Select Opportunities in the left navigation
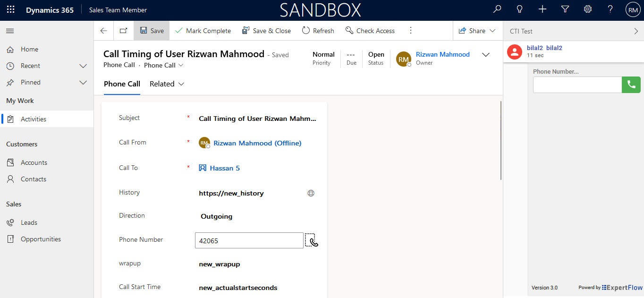 click(41, 239)
